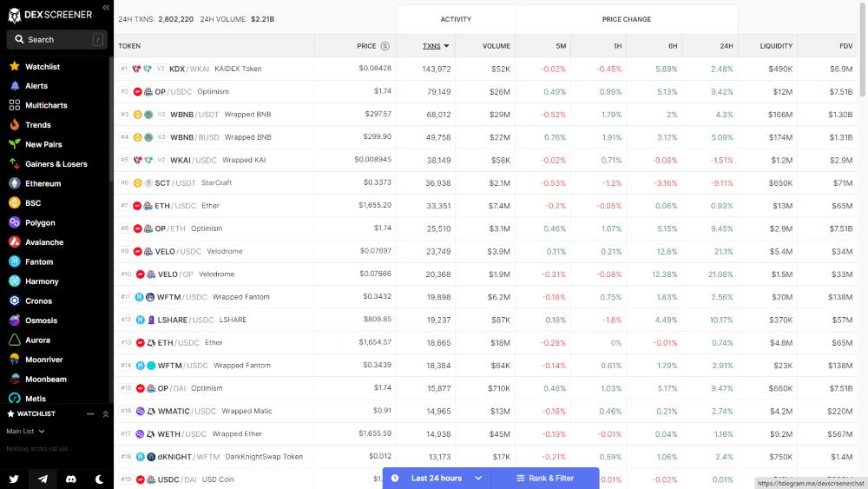This screenshot has height=489, width=868.
Task: Select the Fantom chain icon
Action: click(x=15, y=261)
